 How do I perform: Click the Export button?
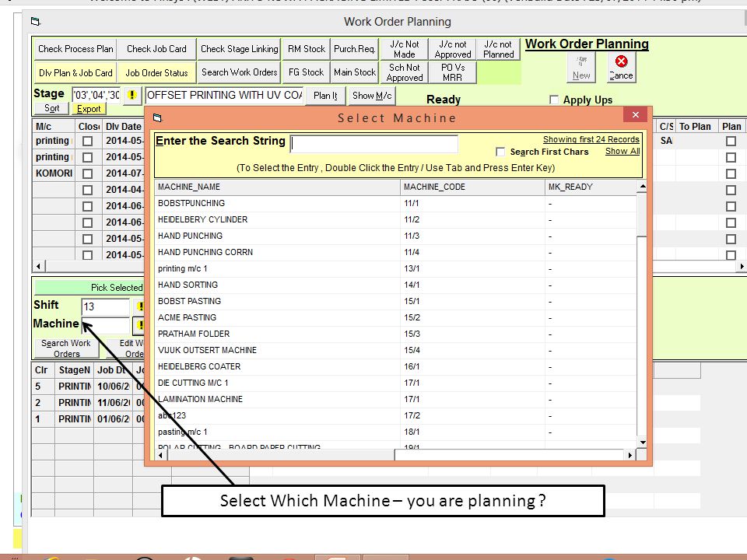(89, 109)
